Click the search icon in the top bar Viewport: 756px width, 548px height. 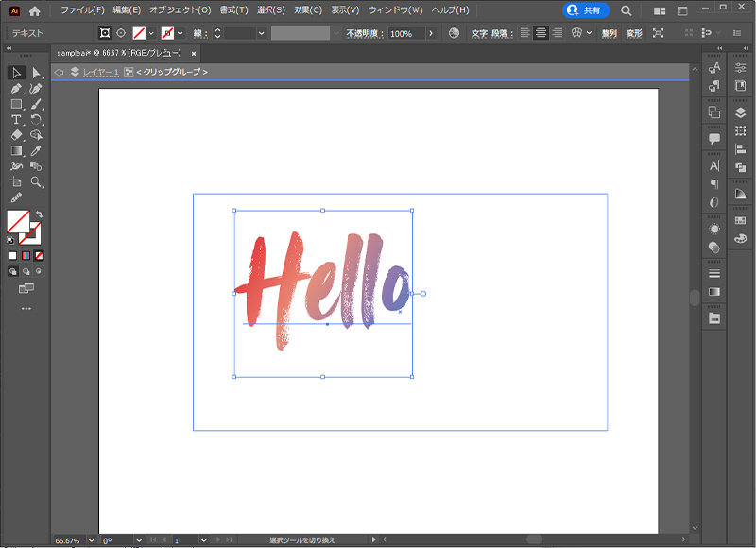[626, 12]
